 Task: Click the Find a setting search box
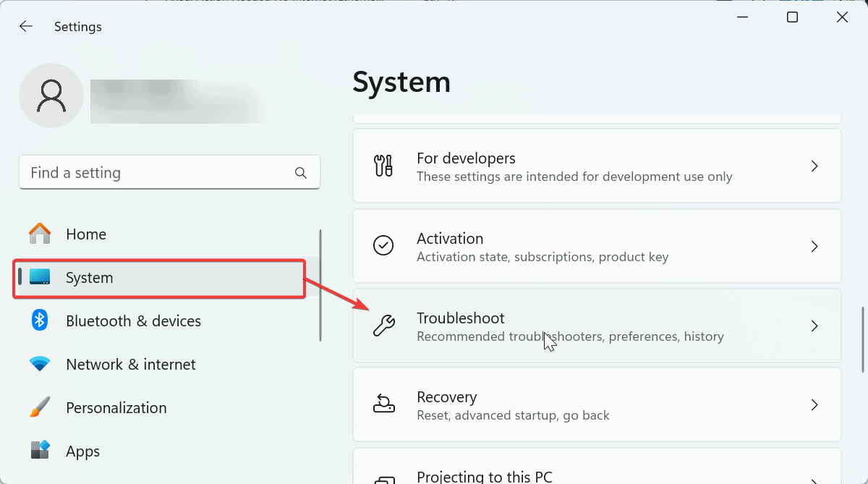[169, 172]
